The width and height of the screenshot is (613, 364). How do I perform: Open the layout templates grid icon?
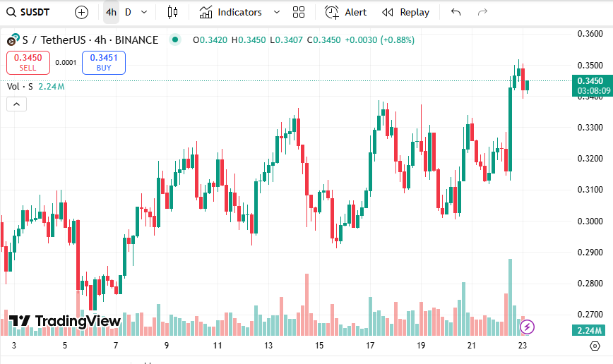click(x=299, y=12)
